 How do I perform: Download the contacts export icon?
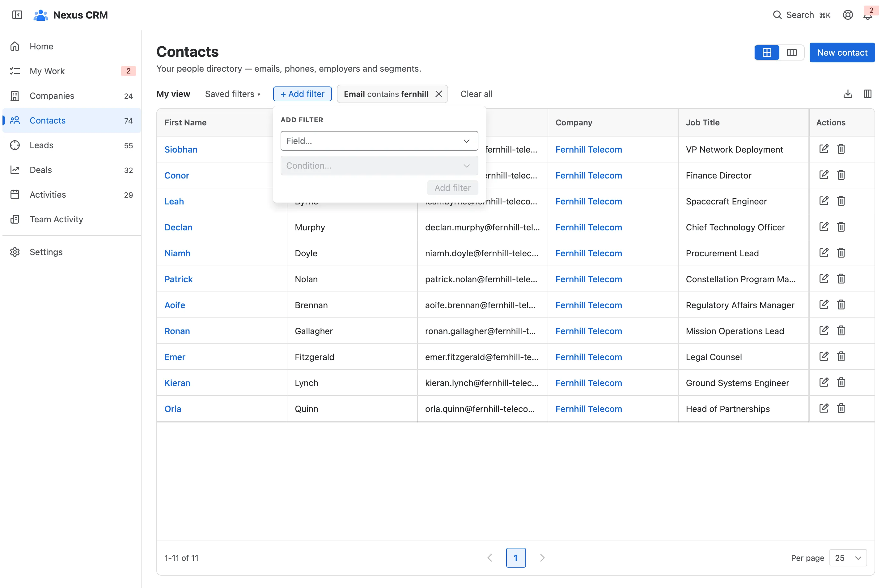tap(848, 94)
